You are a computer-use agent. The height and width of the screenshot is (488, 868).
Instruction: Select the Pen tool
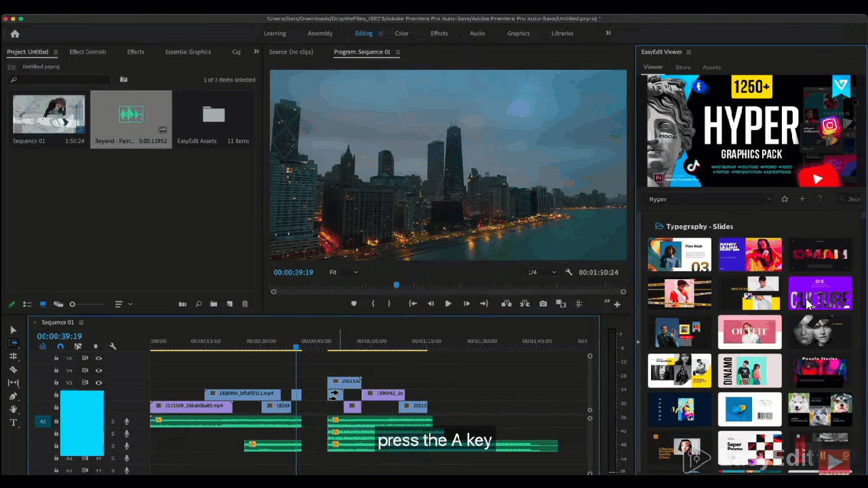tap(13, 396)
